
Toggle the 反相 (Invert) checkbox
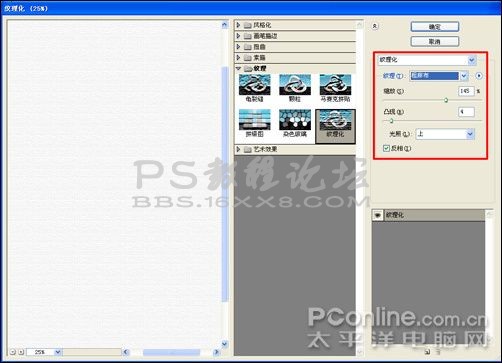386,148
